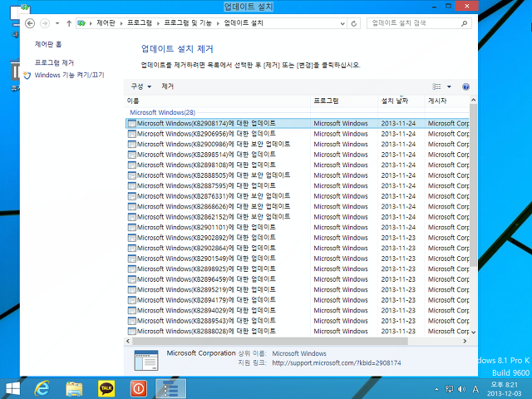
Task: Open the 프로그램 제거 link
Action: coord(54,63)
